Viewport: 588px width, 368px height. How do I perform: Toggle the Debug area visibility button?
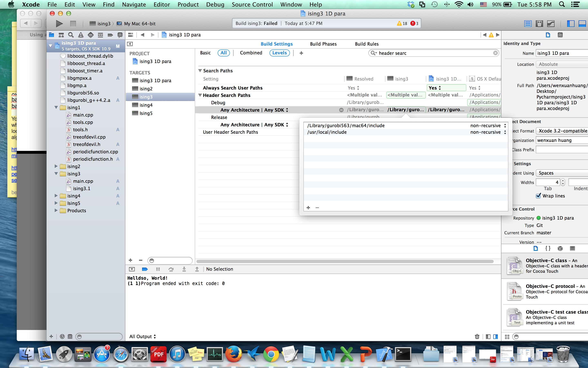(x=582, y=24)
